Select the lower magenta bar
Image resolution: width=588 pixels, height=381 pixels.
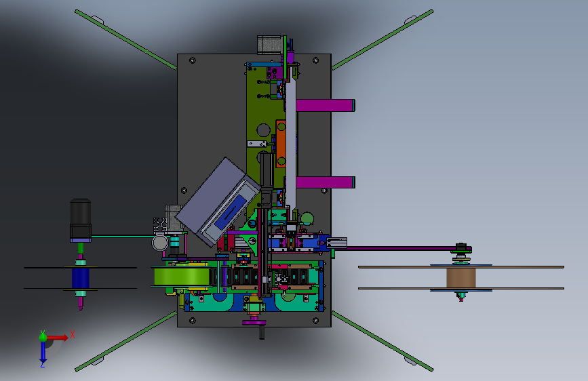click(x=325, y=182)
